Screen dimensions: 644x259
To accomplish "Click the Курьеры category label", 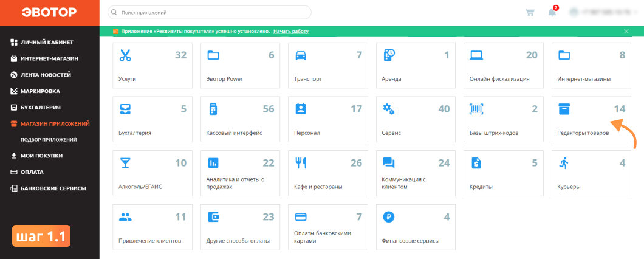I will 569,187.
